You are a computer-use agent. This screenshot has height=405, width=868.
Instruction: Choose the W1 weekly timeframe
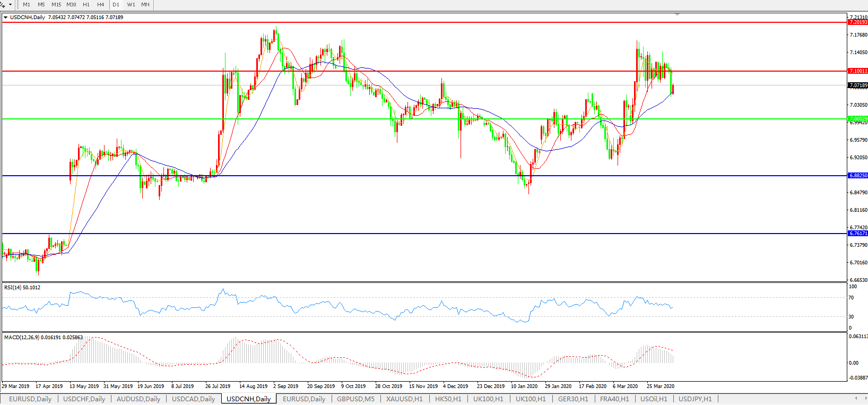[x=131, y=4]
